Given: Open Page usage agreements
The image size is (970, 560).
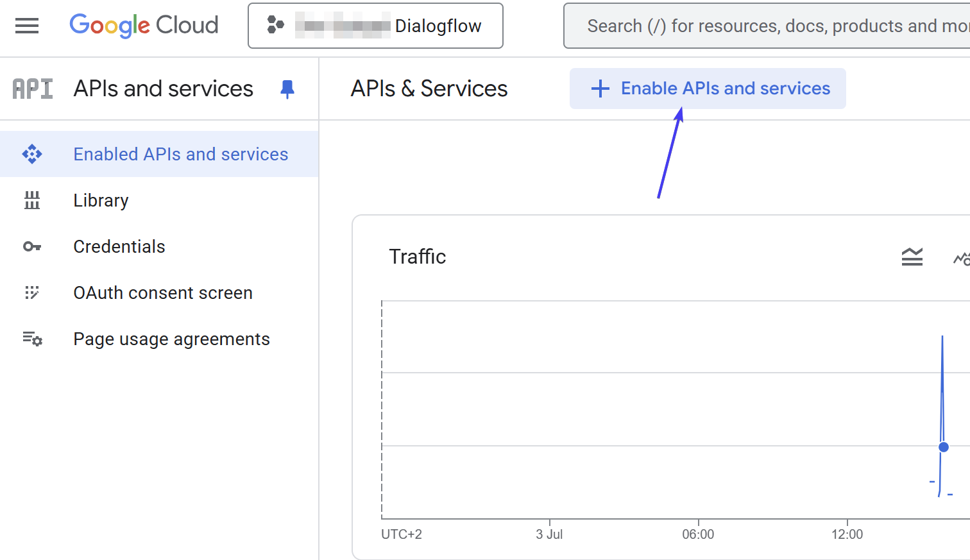Looking at the screenshot, I should tap(171, 339).
